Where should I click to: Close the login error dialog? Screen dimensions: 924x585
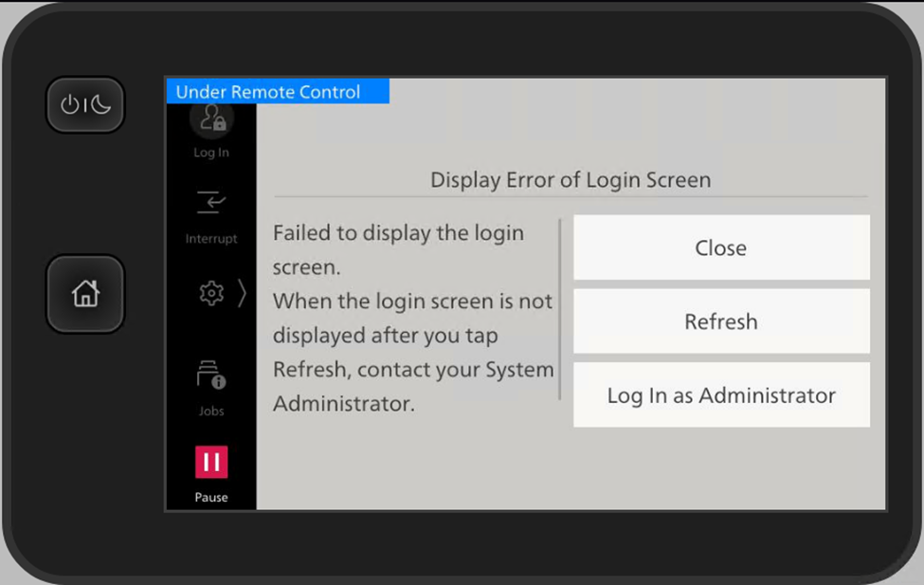720,247
